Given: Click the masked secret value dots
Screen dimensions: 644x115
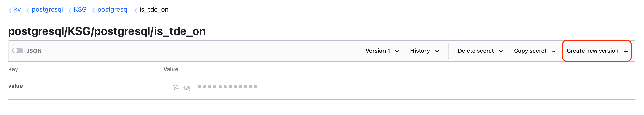Looking at the screenshot, I should point(227,87).
